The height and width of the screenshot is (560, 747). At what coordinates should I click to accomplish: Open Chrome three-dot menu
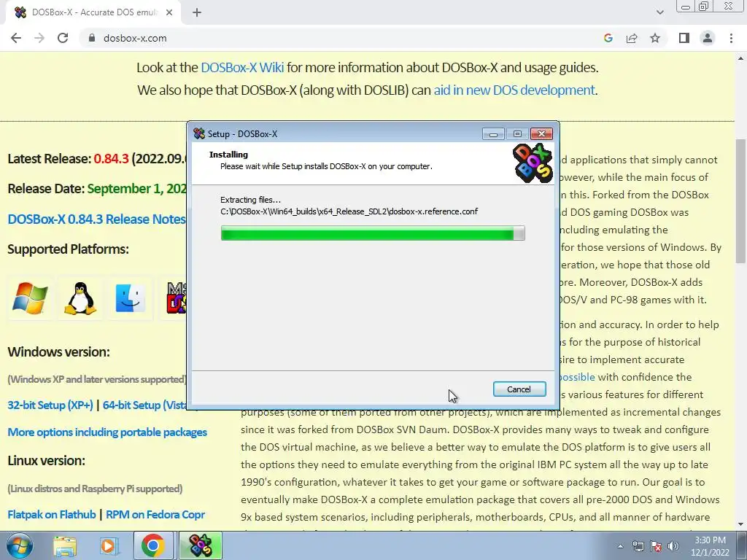[731, 38]
